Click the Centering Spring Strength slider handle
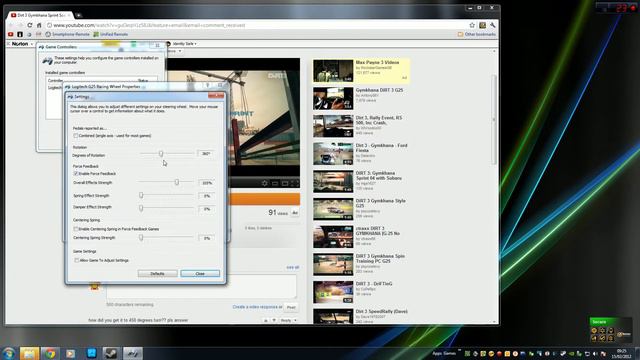Screen dimensions: 640x360 141,238
